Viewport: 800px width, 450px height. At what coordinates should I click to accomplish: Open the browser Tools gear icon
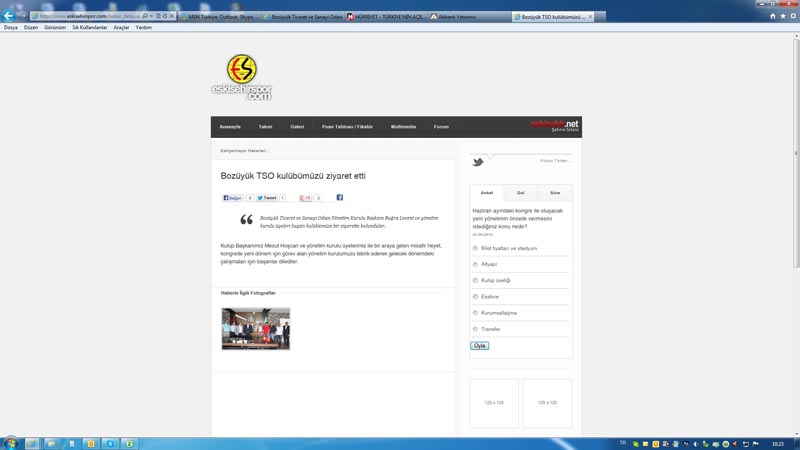(793, 16)
